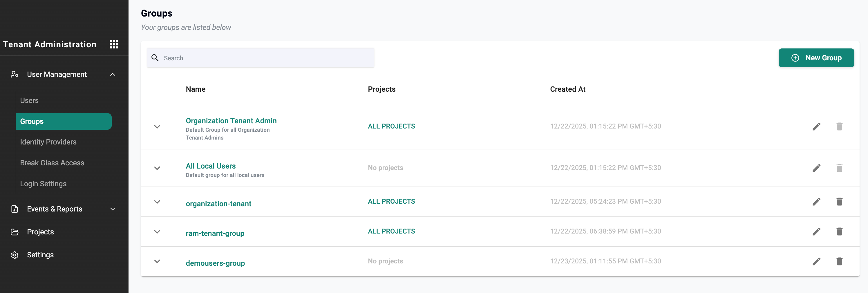The width and height of the screenshot is (868, 293).
Task: Go to Identity Providers
Action: click(x=48, y=142)
